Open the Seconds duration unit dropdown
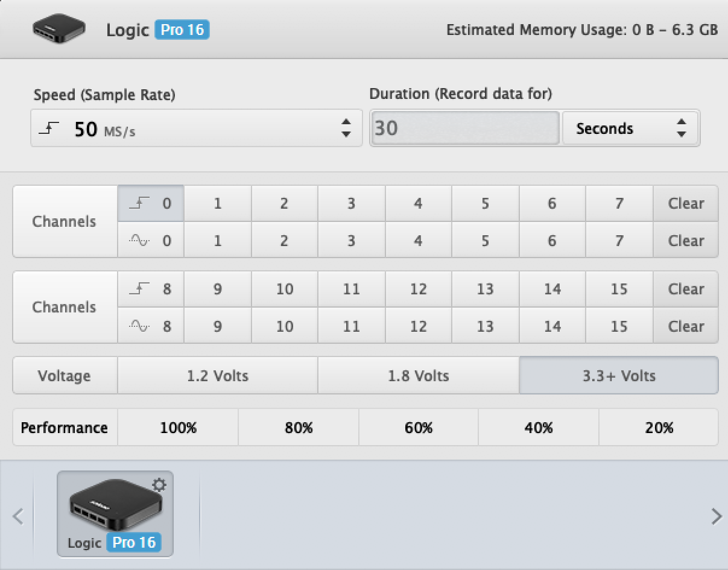728x570 pixels. coord(631,128)
